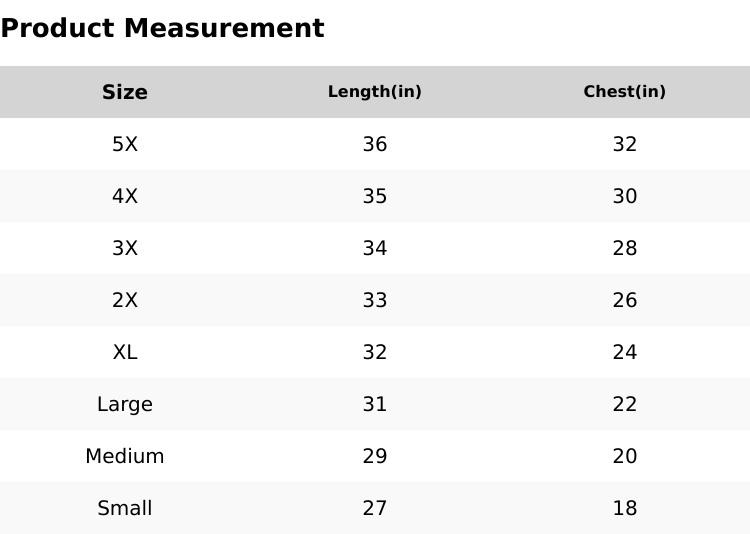
Task: Click the Product Measurement heading
Action: tap(162, 28)
